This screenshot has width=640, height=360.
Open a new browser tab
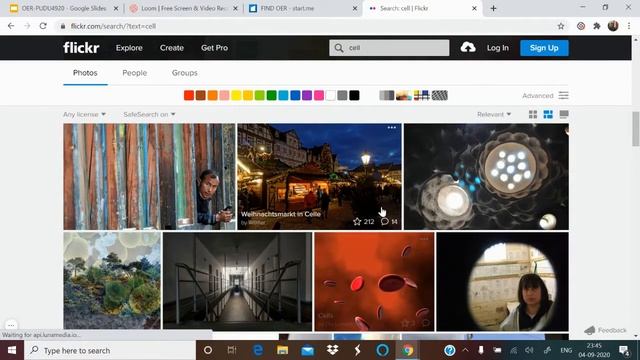(x=493, y=8)
